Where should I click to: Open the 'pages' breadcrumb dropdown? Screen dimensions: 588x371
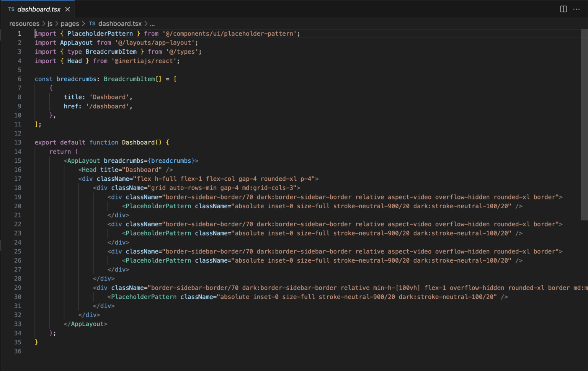coord(70,23)
